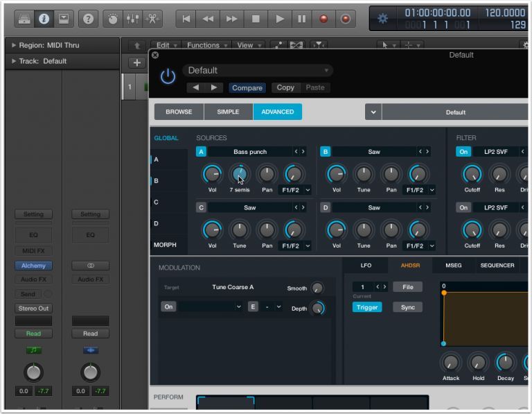
Task: Open the Alchemy preset menu chevron
Action: [373, 112]
